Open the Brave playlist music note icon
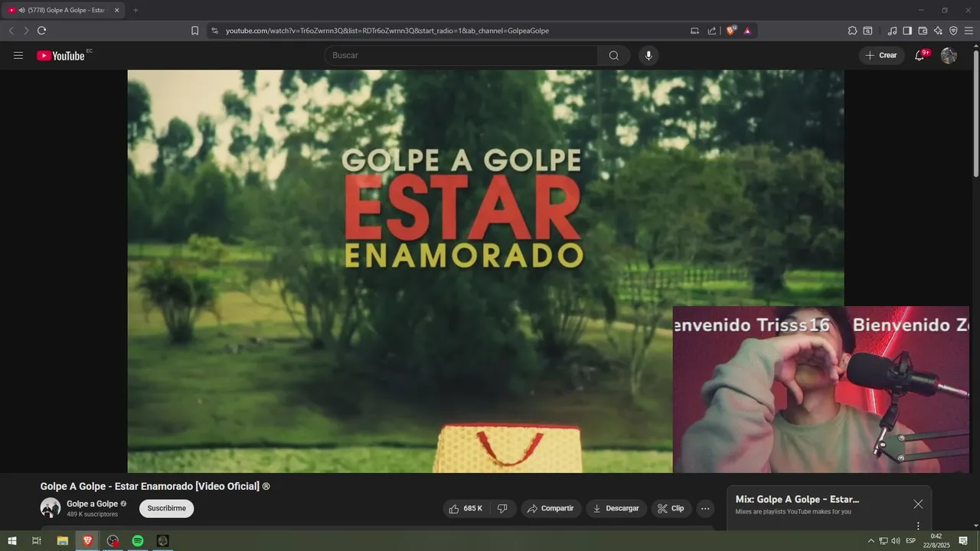 pyautogui.click(x=892, y=31)
